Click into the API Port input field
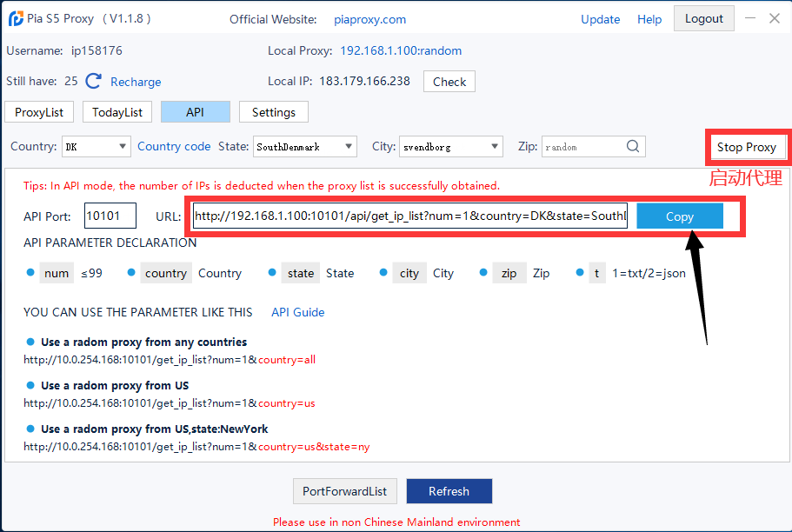792x532 pixels. coord(110,216)
